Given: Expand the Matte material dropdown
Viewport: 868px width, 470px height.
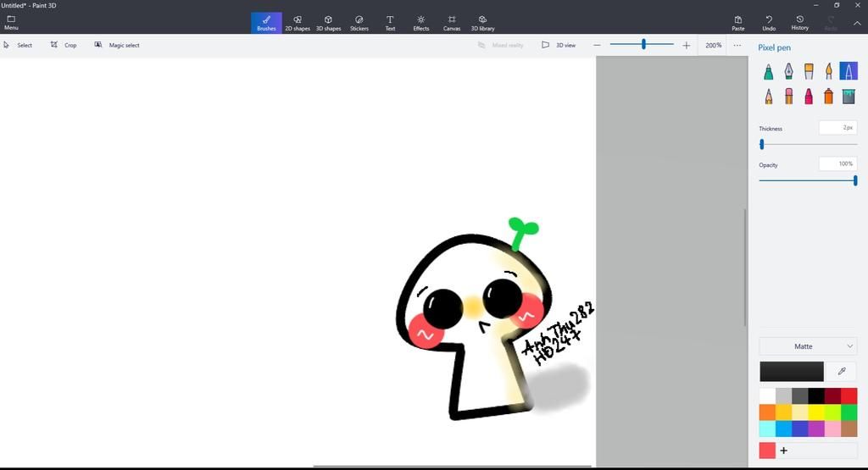Looking at the screenshot, I should tap(808, 346).
